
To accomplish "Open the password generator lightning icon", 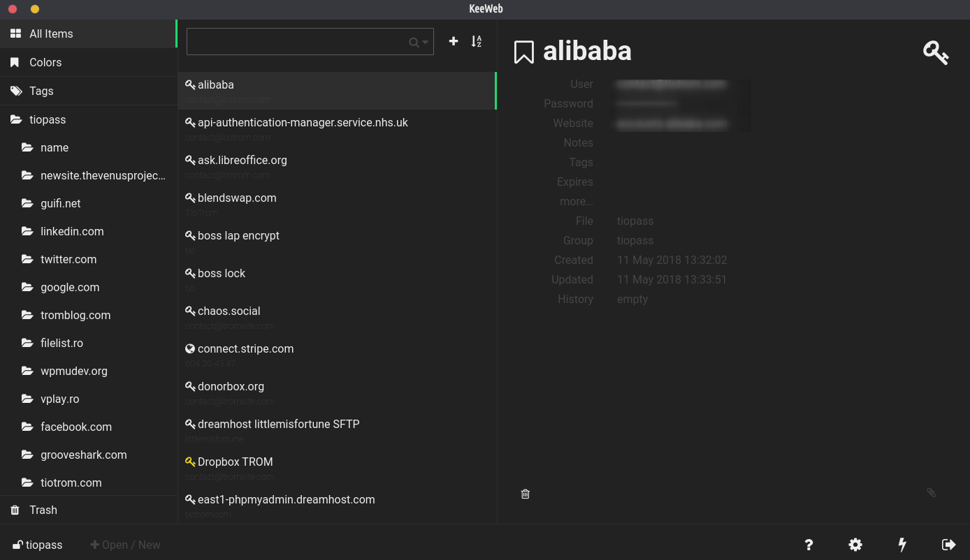I will click(902, 545).
